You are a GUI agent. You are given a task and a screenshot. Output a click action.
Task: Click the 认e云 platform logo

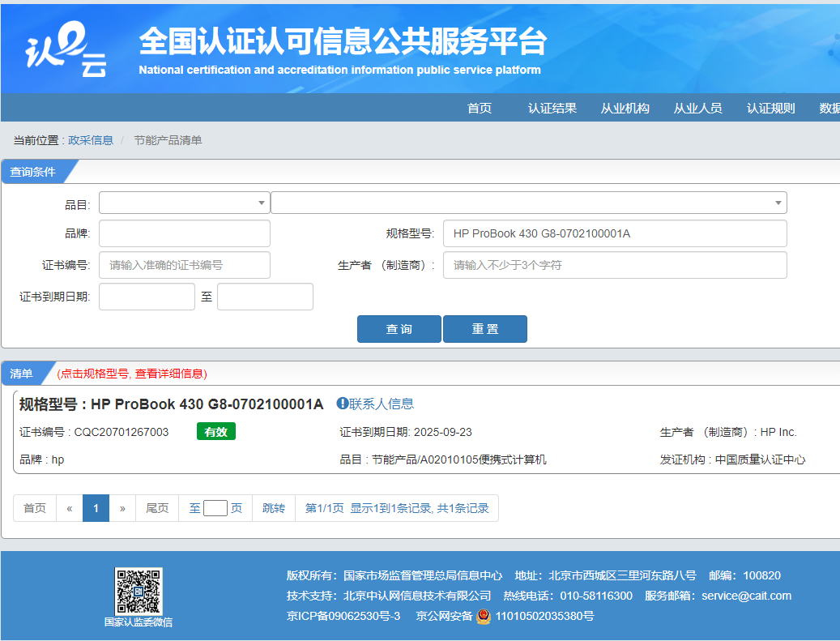[x=66, y=50]
